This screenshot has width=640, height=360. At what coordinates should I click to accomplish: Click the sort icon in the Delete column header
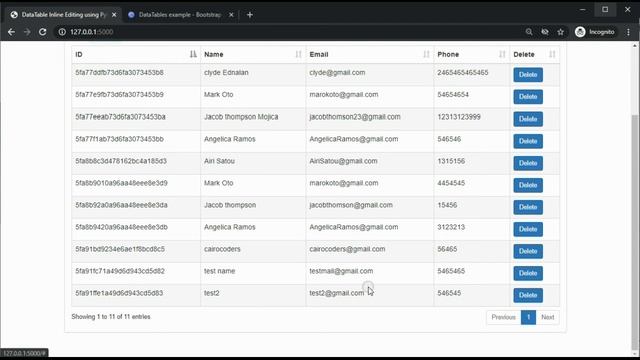pos(552,54)
